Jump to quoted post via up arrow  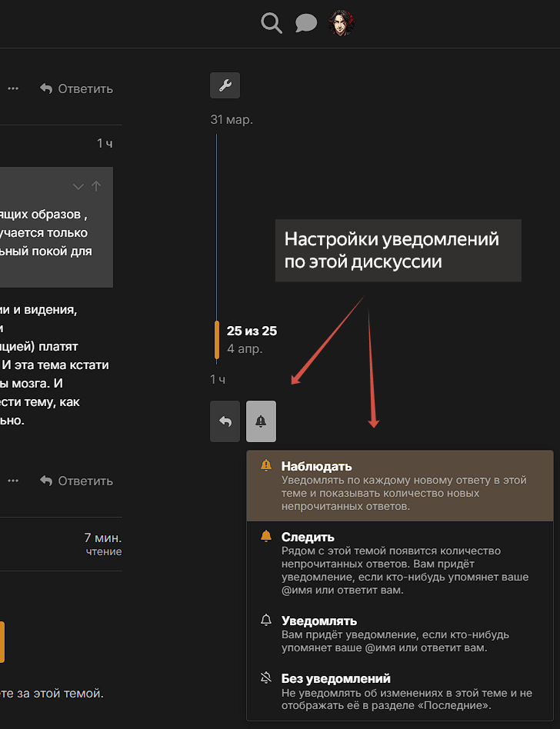pyautogui.click(x=96, y=186)
